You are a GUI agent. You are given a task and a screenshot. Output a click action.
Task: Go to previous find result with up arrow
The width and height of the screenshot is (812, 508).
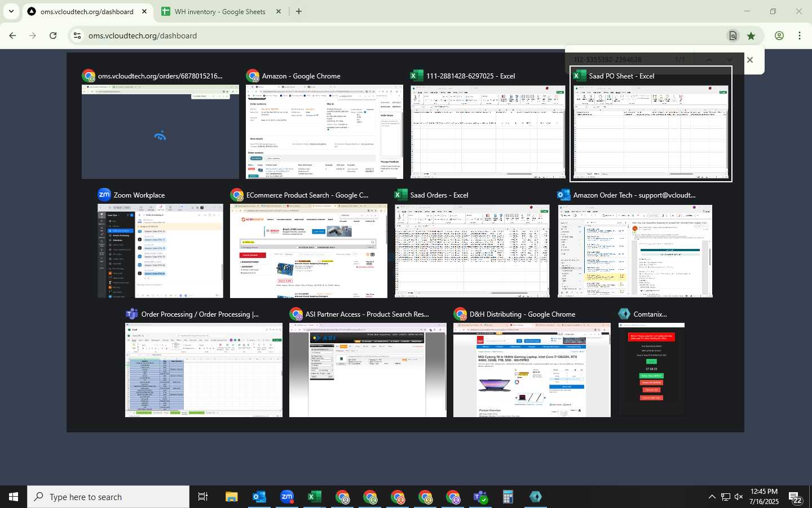tap(709, 60)
